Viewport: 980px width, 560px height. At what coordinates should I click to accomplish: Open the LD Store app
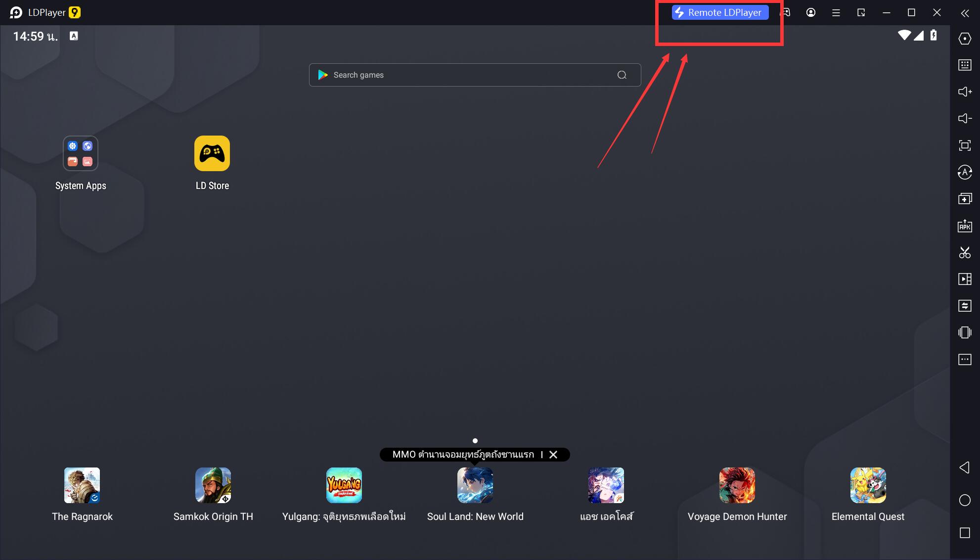pyautogui.click(x=212, y=153)
